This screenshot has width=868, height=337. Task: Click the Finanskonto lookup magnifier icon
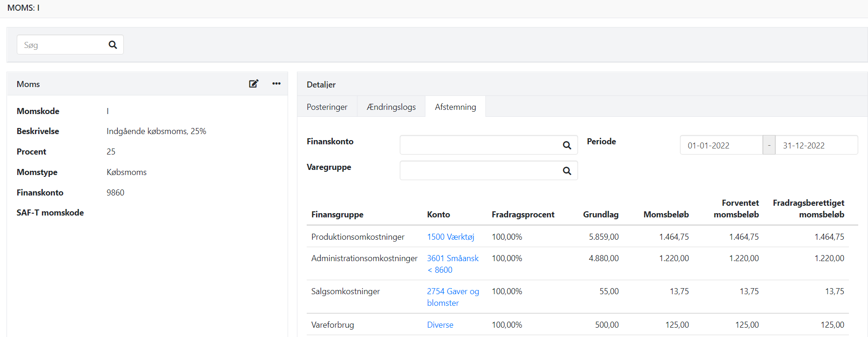567,145
